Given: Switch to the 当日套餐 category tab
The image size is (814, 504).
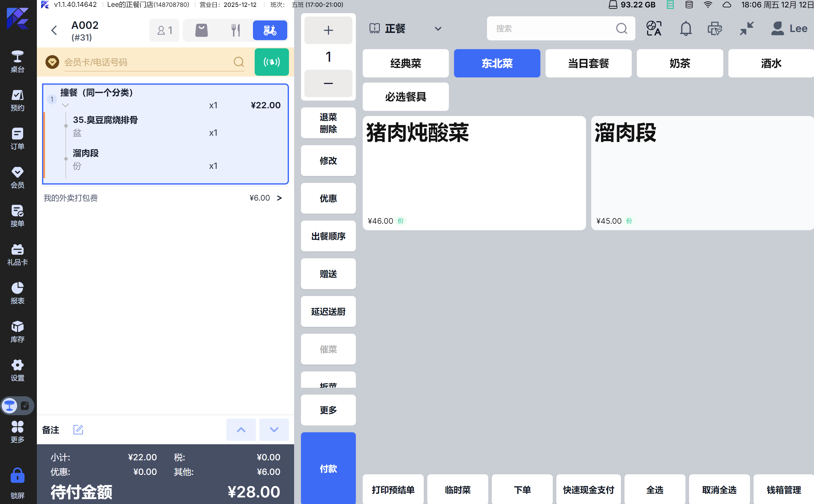Looking at the screenshot, I should pyautogui.click(x=588, y=63).
